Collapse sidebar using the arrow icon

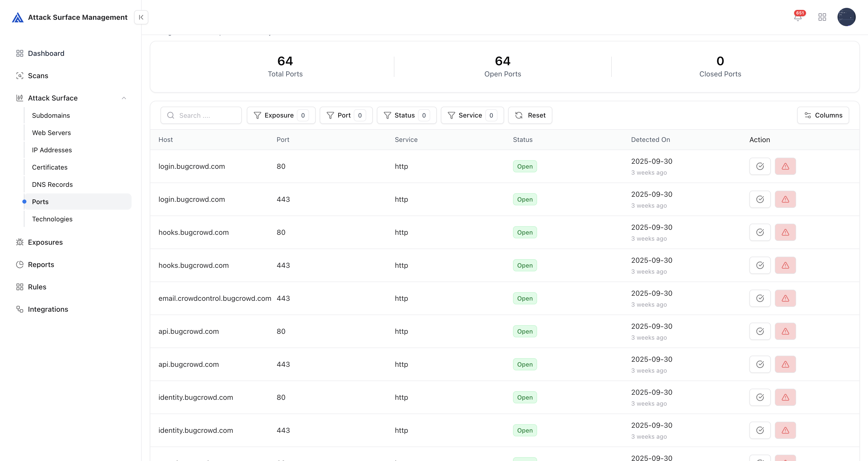pyautogui.click(x=141, y=17)
